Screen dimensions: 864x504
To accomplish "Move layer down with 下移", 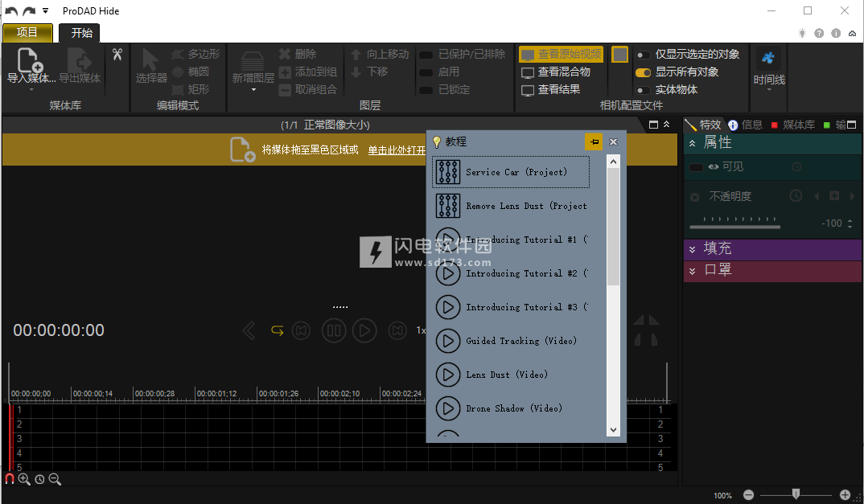I will [x=369, y=72].
